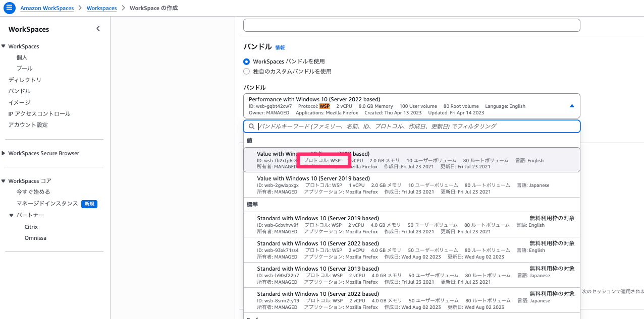Collapse the WorkSpaces tree section

point(4,46)
